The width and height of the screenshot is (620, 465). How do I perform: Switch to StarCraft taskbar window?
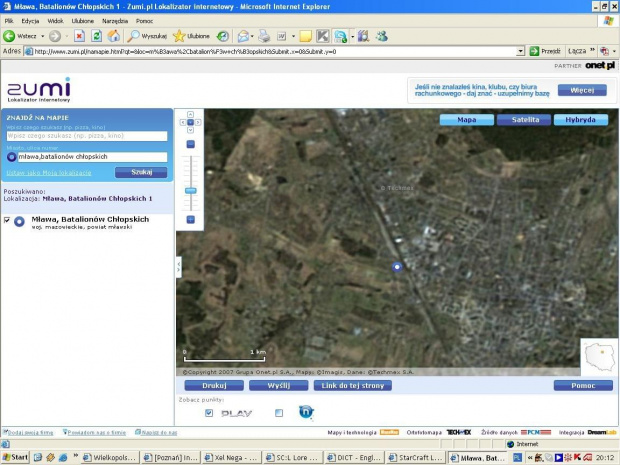pyautogui.click(x=415, y=458)
